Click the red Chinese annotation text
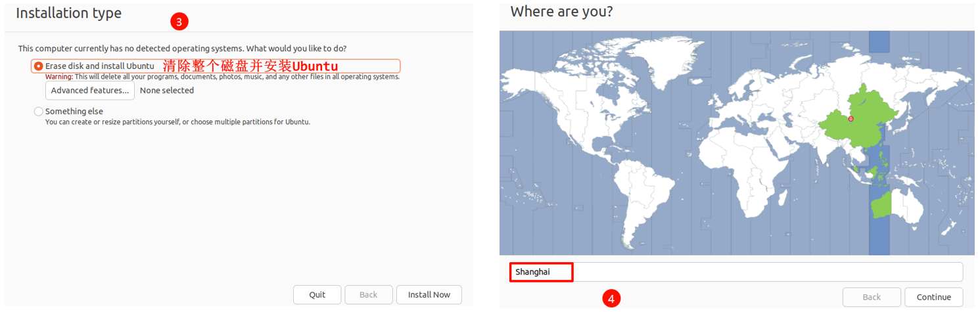Image resolution: width=980 pixels, height=312 pixels. [x=250, y=66]
